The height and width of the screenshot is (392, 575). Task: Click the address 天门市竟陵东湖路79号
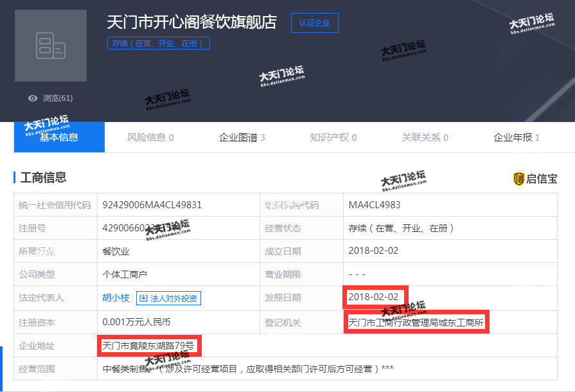(x=148, y=346)
